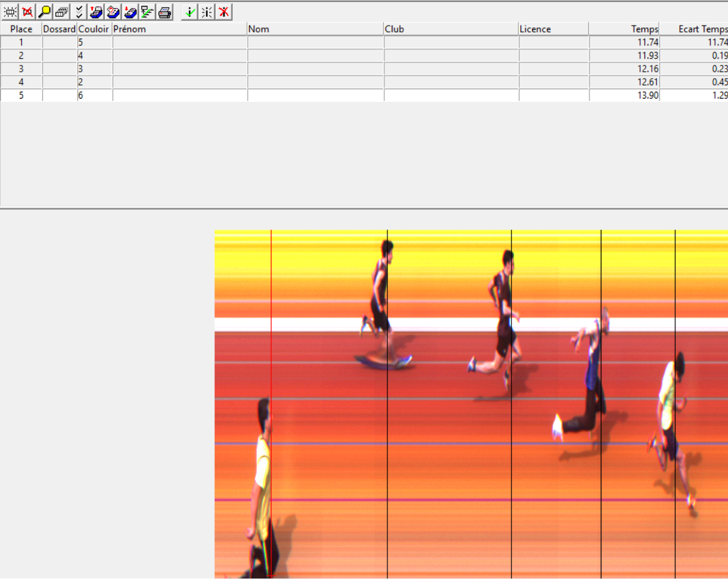The image size is (728, 579).
Task: Click the file box icon with red down arrow
Action: [130, 12]
